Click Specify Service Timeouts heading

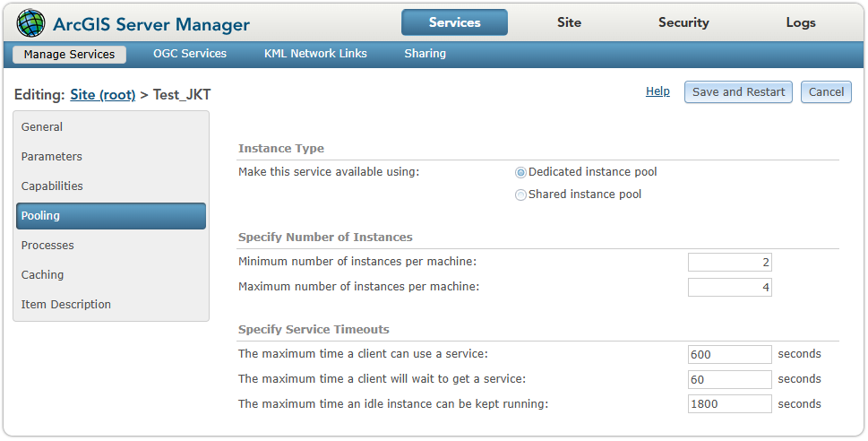pyautogui.click(x=314, y=329)
